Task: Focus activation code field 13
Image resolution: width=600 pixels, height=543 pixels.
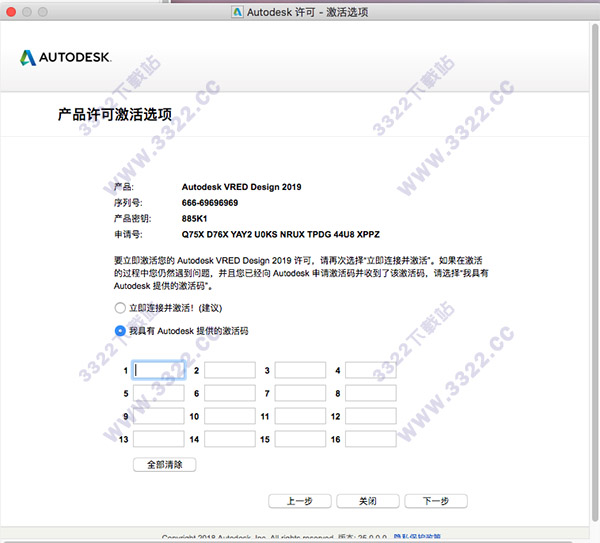Action: [x=159, y=439]
